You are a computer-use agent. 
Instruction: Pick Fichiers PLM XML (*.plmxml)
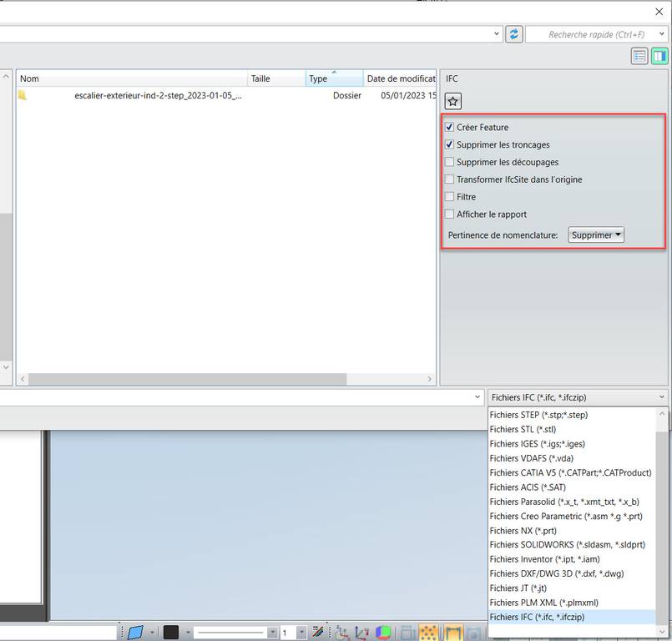click(572, 603)
